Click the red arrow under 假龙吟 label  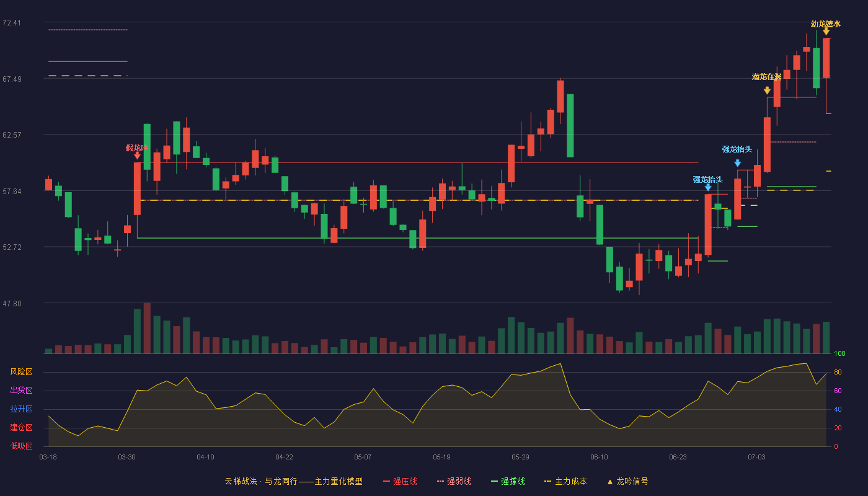point(137,156)
